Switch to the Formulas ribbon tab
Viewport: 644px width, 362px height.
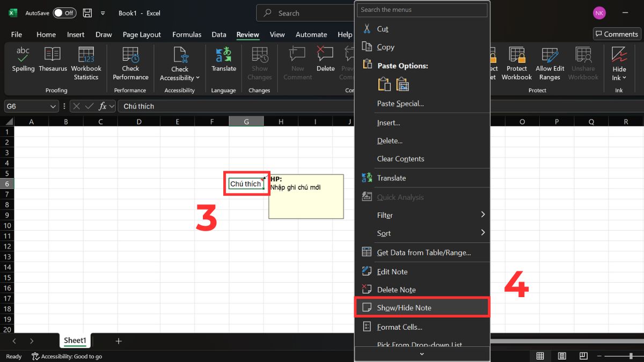pos(187,34)
